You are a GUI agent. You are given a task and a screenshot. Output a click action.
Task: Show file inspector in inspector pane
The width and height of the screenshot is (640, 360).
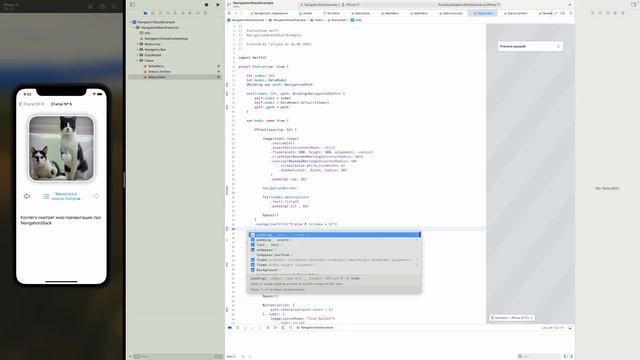click(x=593, y=13)
